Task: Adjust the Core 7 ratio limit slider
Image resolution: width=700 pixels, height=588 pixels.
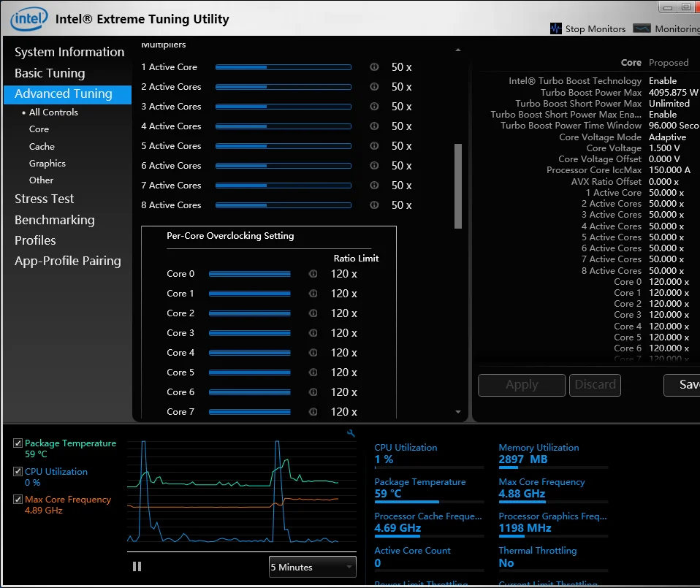Action: point(250,412)
